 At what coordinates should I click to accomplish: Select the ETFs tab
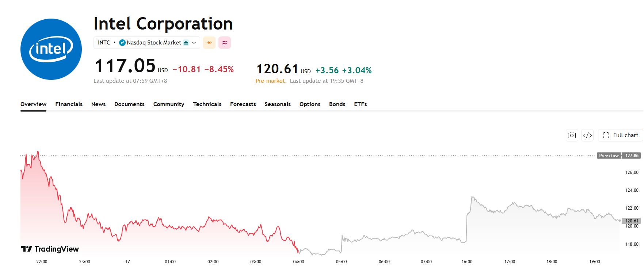pos(361,104)
